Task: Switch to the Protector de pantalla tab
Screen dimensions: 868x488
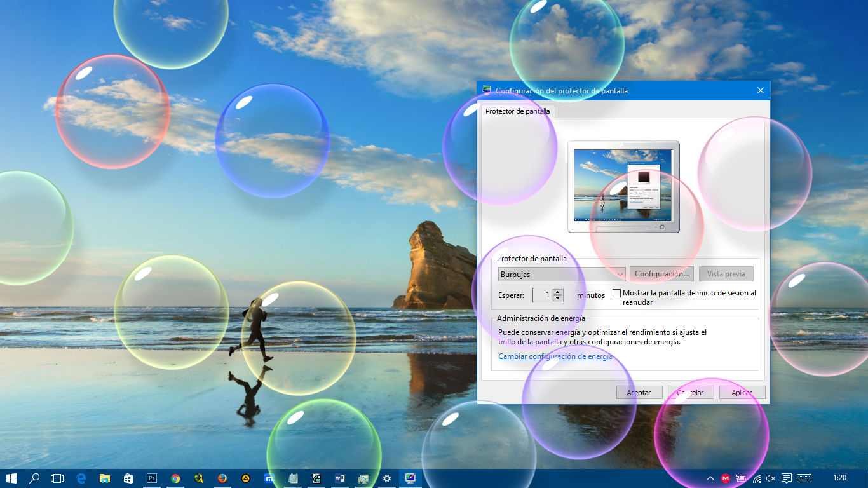Action: pos(517,111)
